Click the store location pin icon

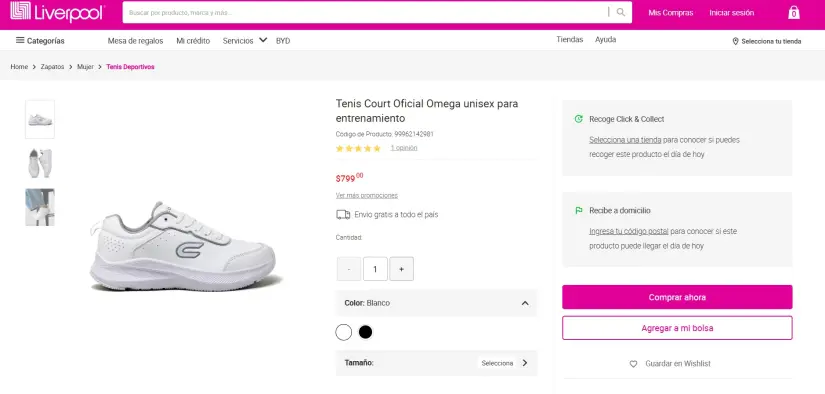735,41
